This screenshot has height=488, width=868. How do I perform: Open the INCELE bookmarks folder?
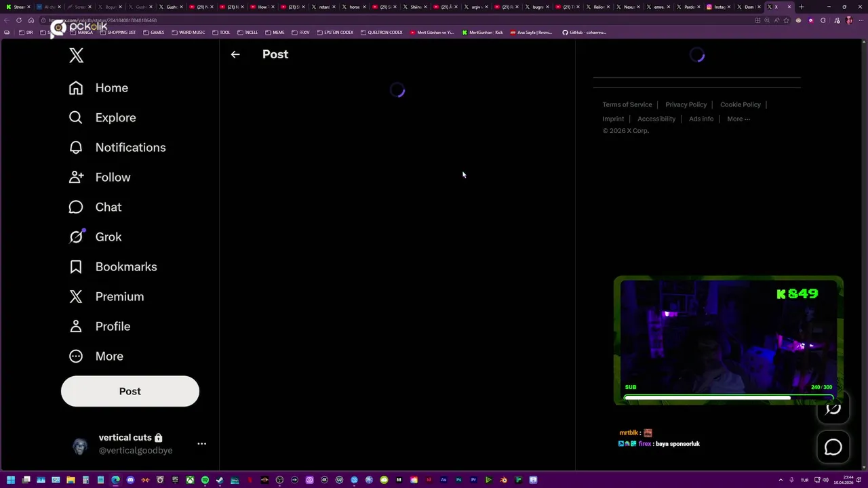[x=248, y=33]
